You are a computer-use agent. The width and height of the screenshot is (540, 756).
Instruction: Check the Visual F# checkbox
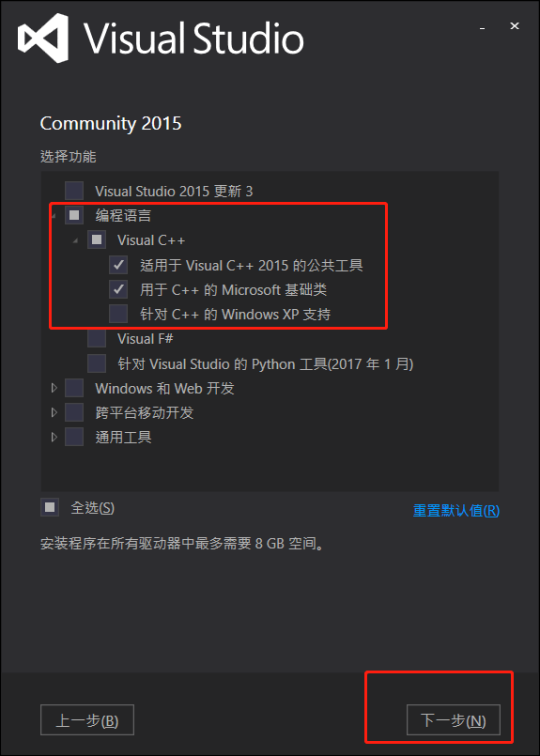point(97,338)
